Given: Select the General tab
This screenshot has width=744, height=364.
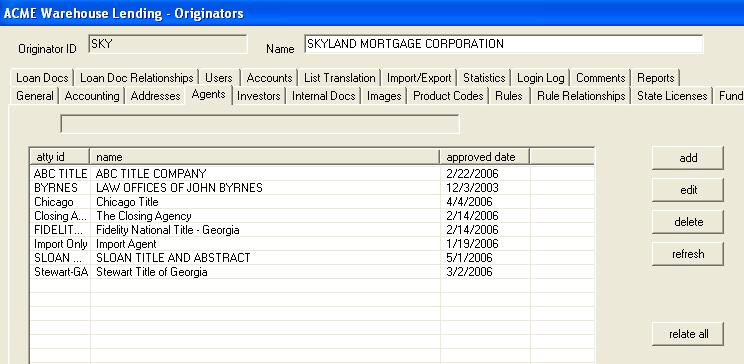Looking at the screenshot, I should [35, 96].
